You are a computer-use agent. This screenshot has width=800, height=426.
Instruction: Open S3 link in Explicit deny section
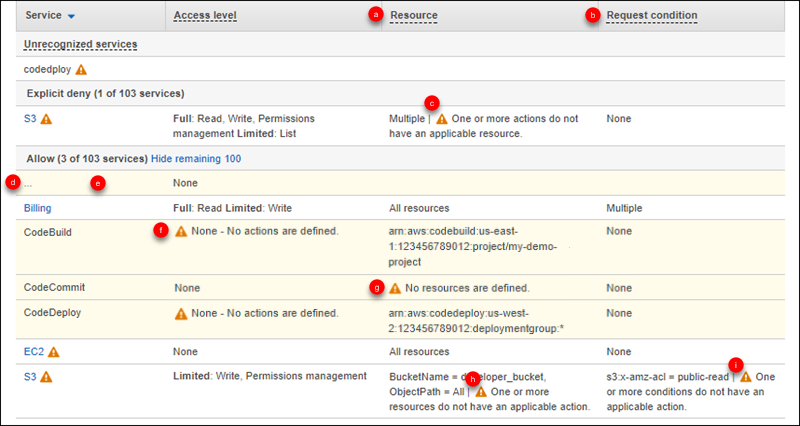point(30,119)
